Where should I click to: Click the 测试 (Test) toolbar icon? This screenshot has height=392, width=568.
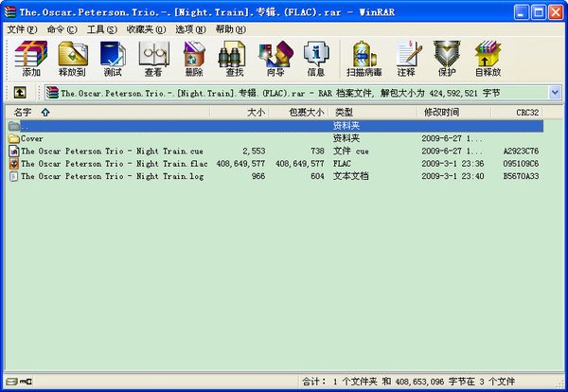click(113, 59)
